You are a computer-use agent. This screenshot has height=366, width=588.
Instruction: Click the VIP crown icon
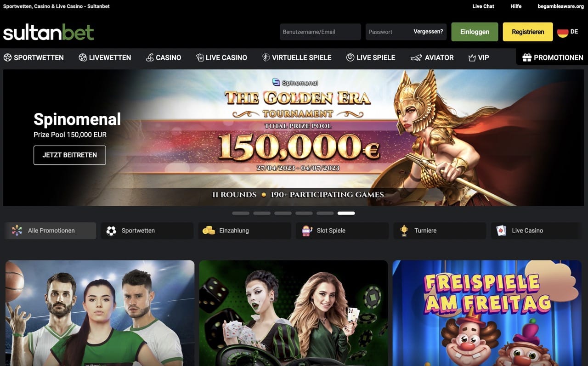472,57
